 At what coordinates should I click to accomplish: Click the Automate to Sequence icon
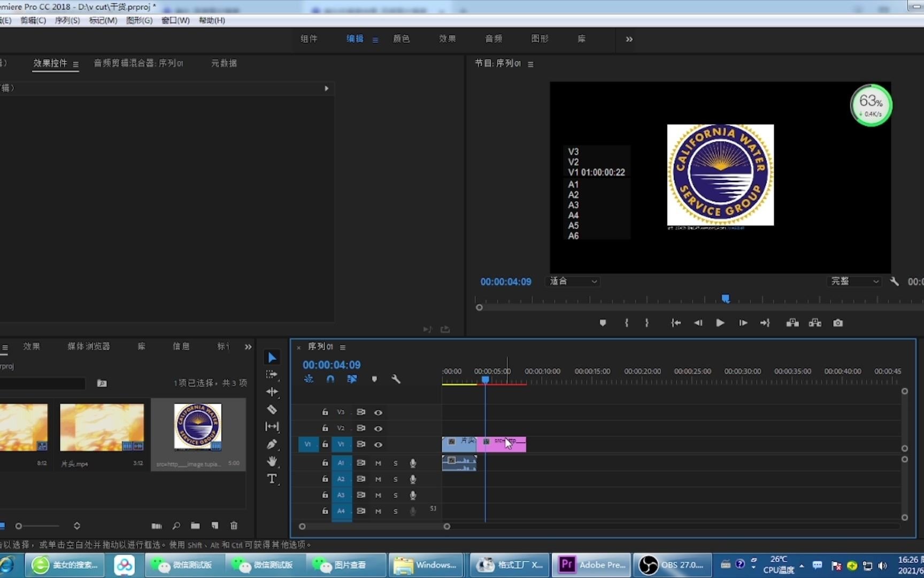[157, 526]
